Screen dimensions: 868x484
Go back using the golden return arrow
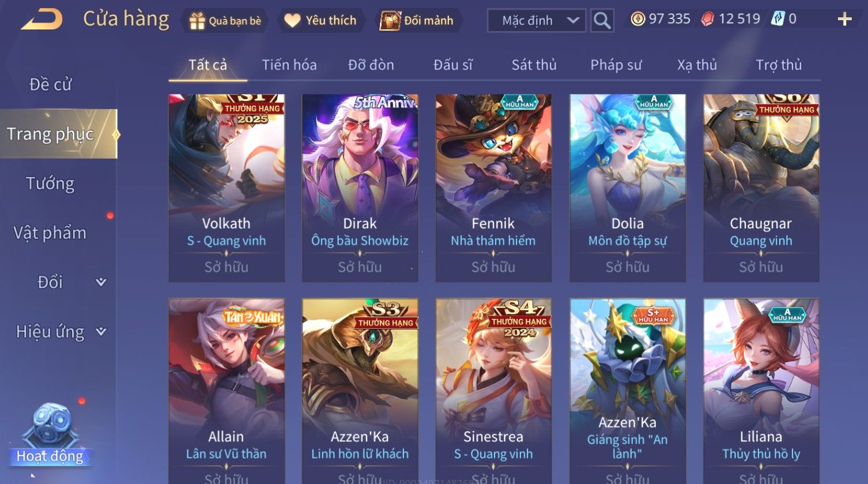point(42,18)
